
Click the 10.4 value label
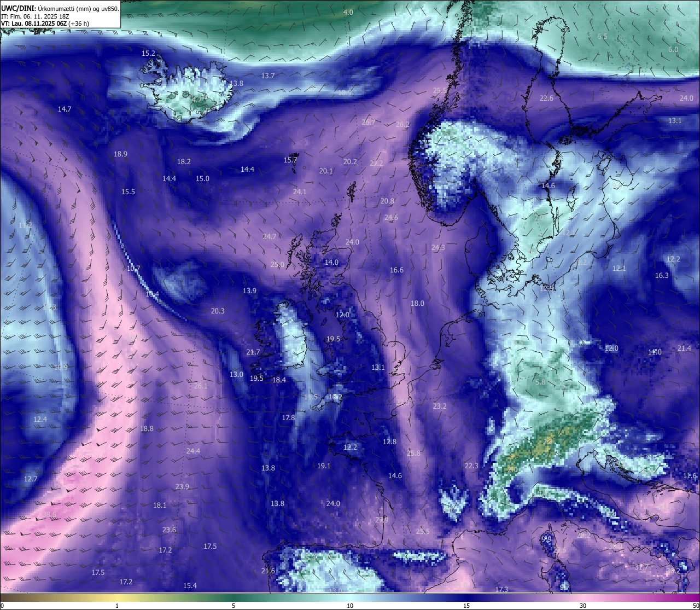(152, 294)
